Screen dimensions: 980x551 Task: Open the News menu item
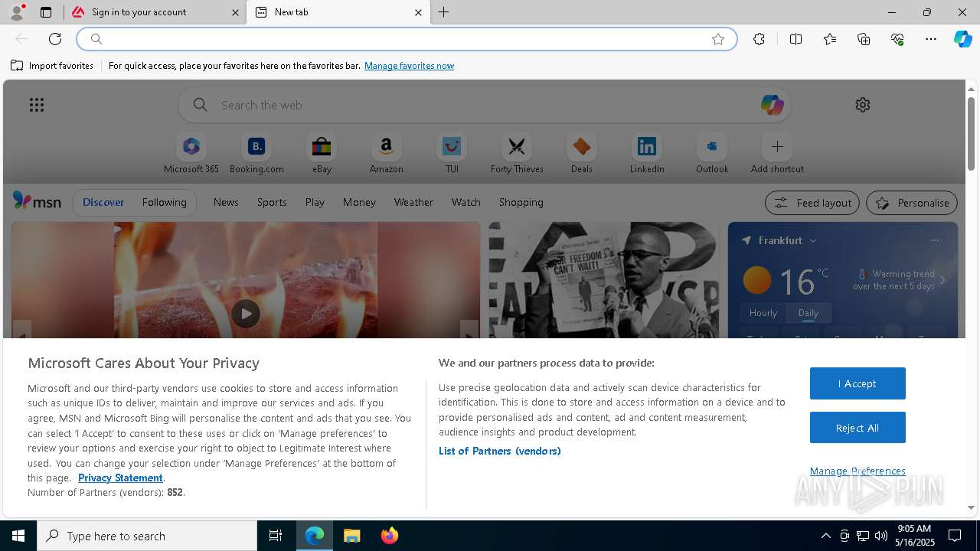226,202
